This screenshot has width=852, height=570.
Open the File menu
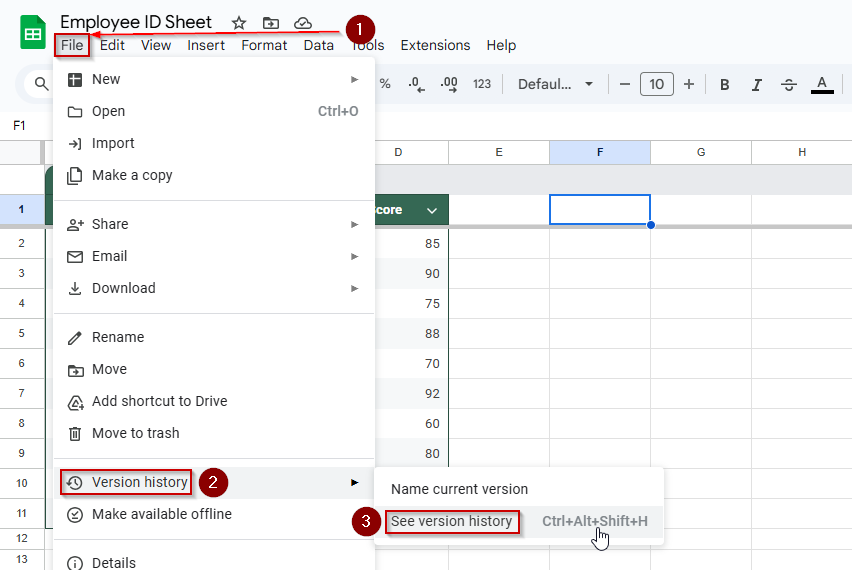[x=72, y=45]
